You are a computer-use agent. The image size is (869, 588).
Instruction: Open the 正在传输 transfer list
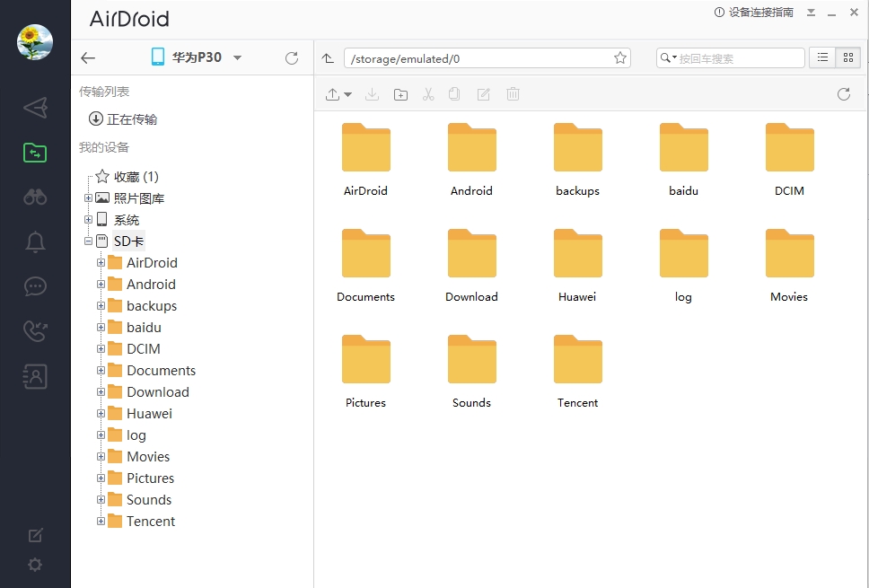point(123,119)
